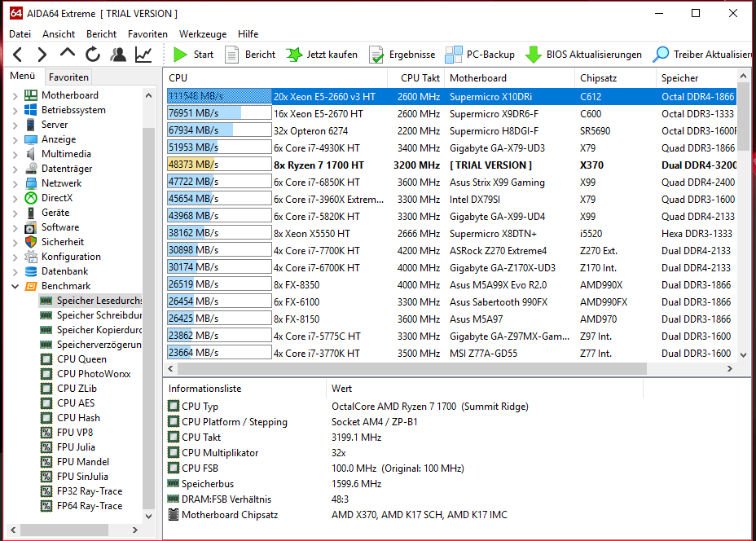Select the FP64 Ray-Trace benchmark item
This screenshot has height=541, width=756.
[x=81, y=506]
